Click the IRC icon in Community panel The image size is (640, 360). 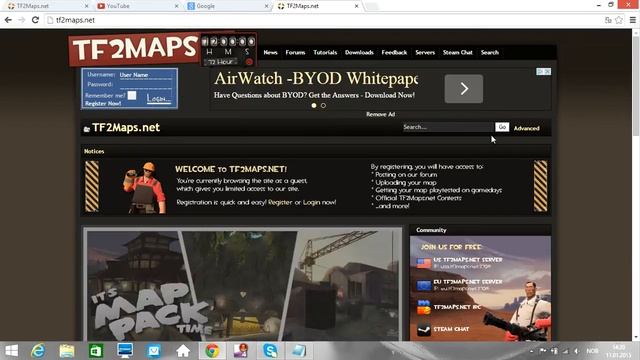[424, 307]
